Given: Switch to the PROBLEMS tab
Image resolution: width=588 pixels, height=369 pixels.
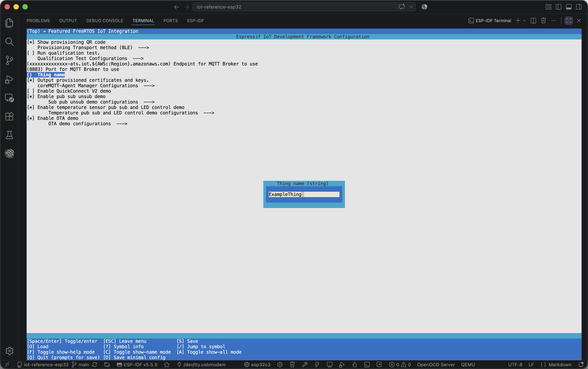Looking at the screenshot, I should 38,21.
